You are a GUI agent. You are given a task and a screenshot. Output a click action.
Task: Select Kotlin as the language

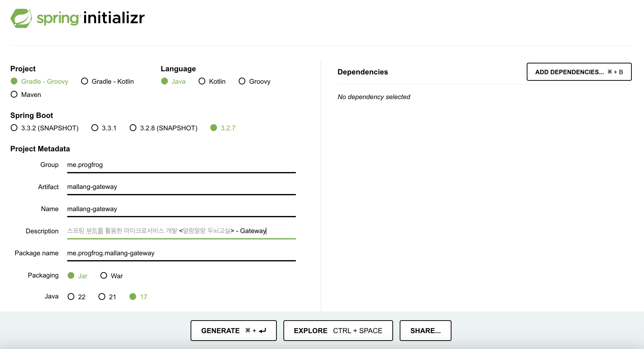[x=202, y=81]
